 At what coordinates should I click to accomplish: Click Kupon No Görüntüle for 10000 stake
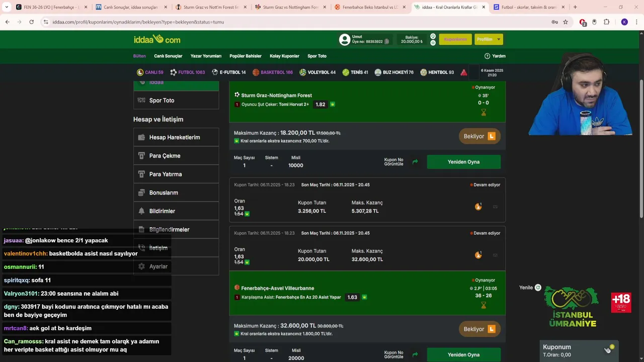[x=393, y=162]
